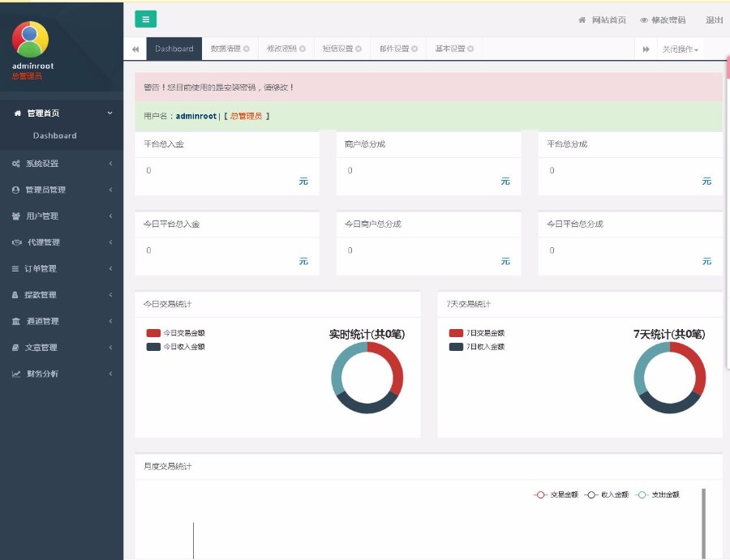The width and height of the screenshot is (730, 560).
Task: Click the bank icon beside 通道管理
Action: [x=16, y=320]
